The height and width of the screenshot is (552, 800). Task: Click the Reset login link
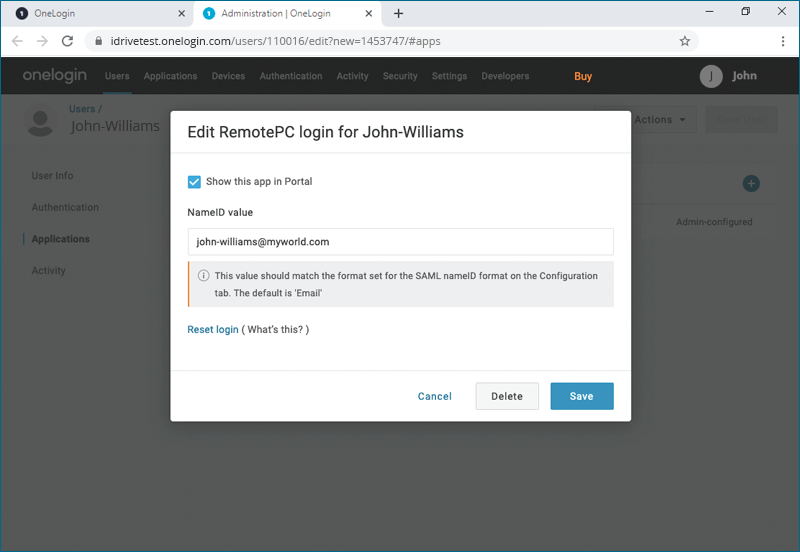213,329
